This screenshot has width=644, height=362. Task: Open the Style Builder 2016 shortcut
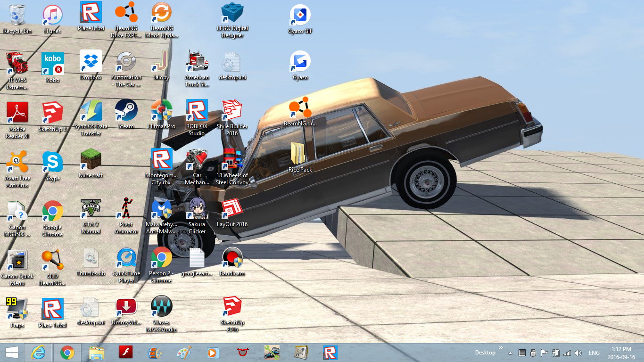pyautogui.click(x=232, y=118)
